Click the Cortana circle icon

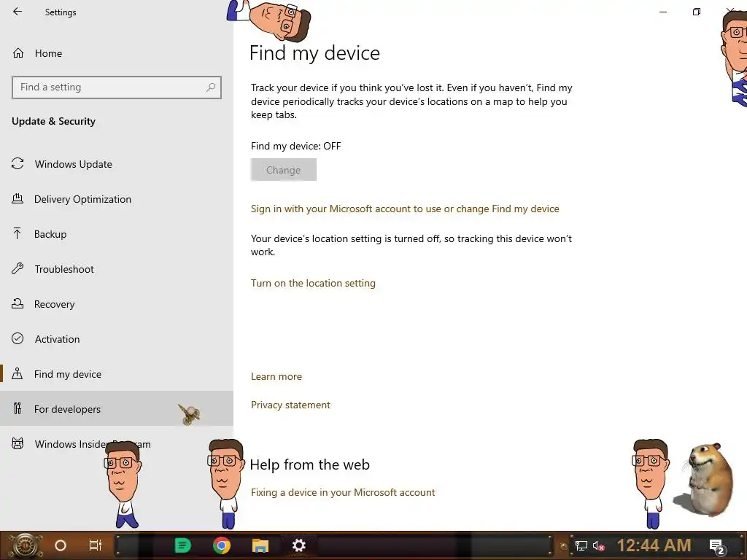[x=61, y=545]
